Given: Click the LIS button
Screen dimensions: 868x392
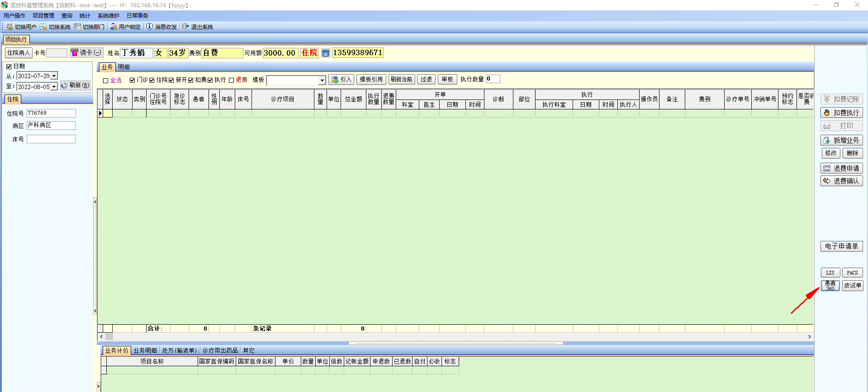Looking at the screenshot, I should click(830, 273).
